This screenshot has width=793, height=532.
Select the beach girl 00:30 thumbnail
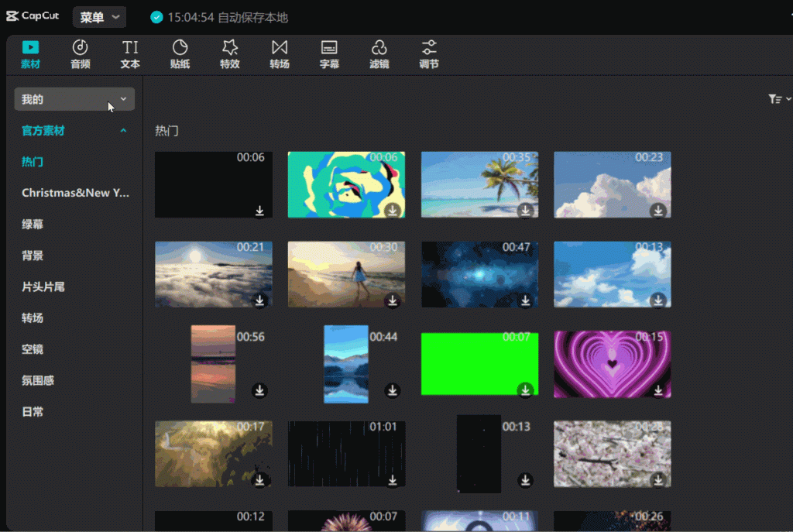tap(346, 274)
